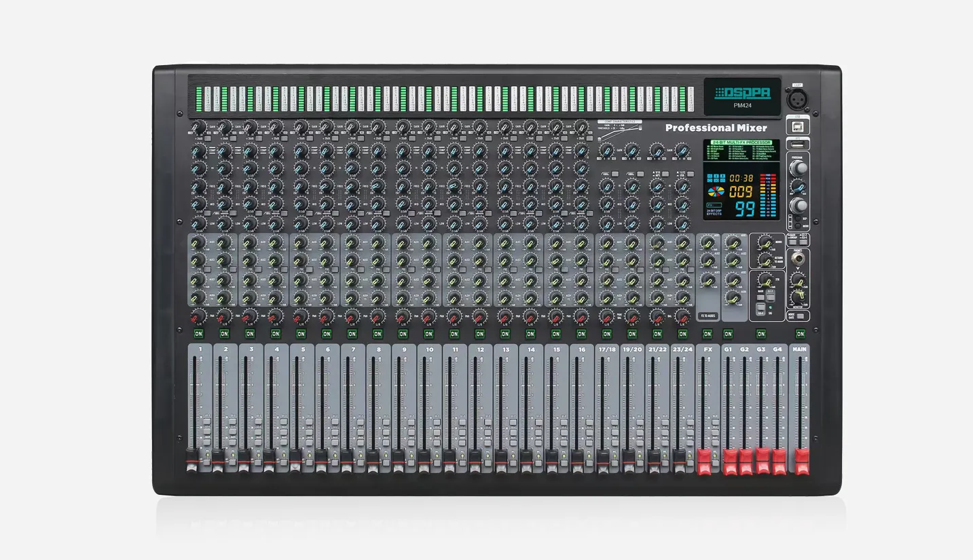The height and width of the screenshot is (560, 973).
Task: Toggle the NOISE GATE switch
Action: 799,316
